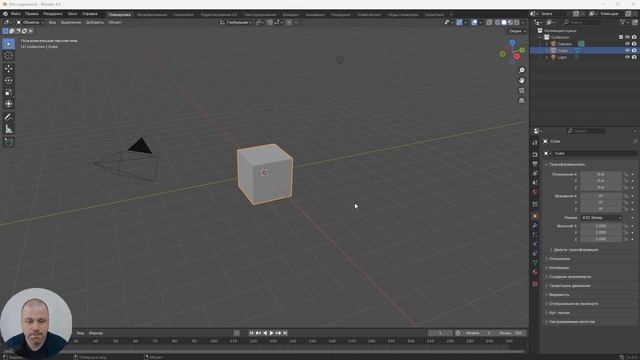640x360 pixels.
Task: Click the red X axis on navigation gizmo
Action: [x=516, y=56]
